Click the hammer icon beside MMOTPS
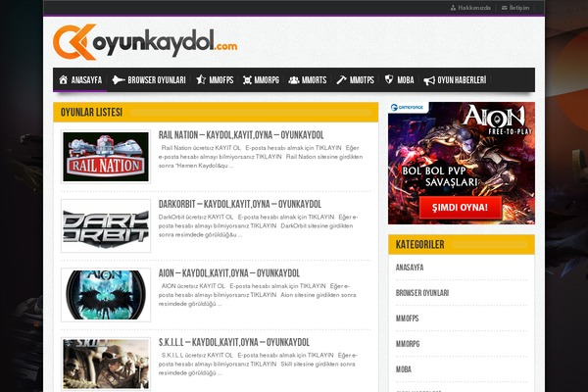The image size is (588, 392). 341,80
